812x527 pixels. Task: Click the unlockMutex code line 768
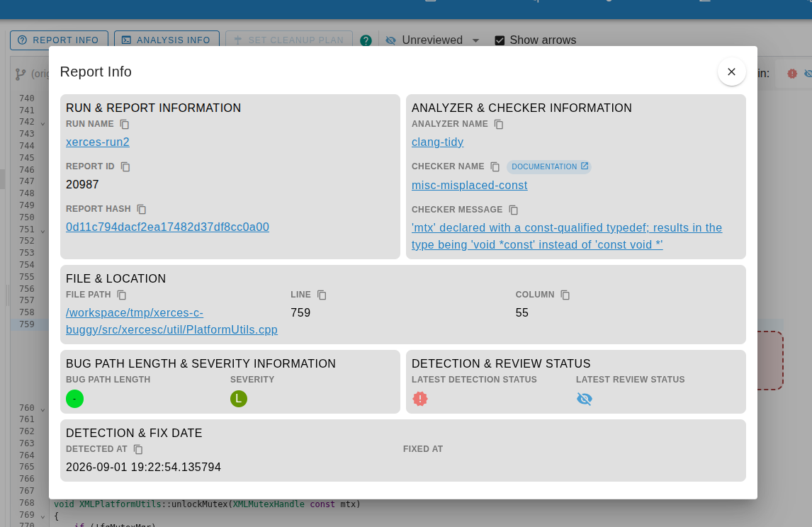pyautogui.click(x=207, y=504)
